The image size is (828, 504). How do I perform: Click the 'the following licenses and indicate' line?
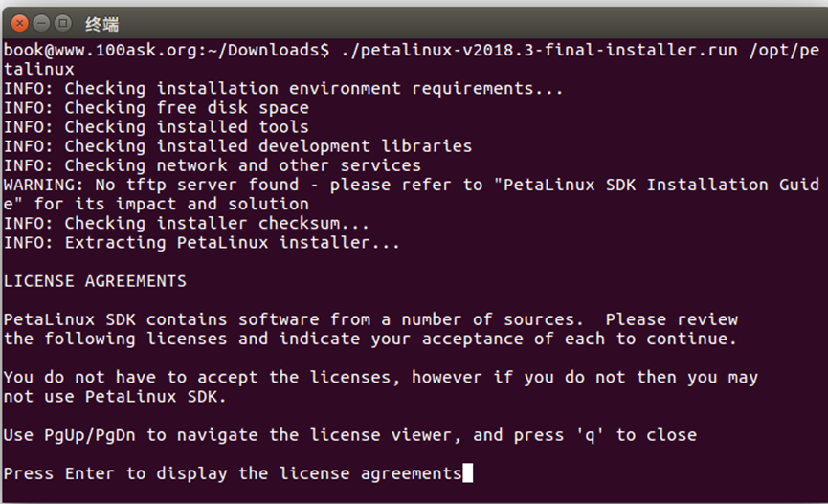click(370, 339)
